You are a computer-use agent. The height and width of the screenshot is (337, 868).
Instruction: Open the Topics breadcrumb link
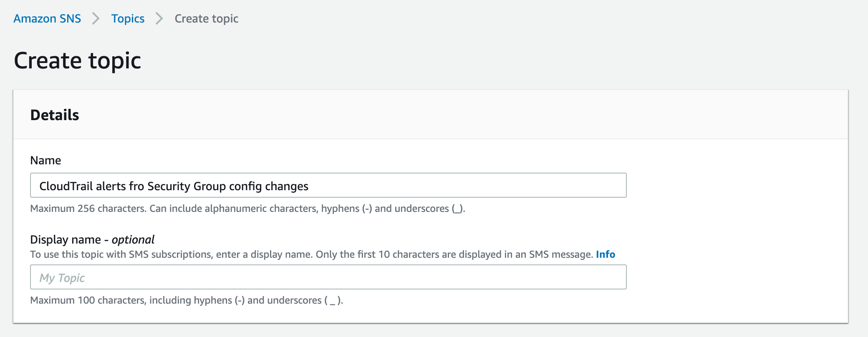(128, 18)
